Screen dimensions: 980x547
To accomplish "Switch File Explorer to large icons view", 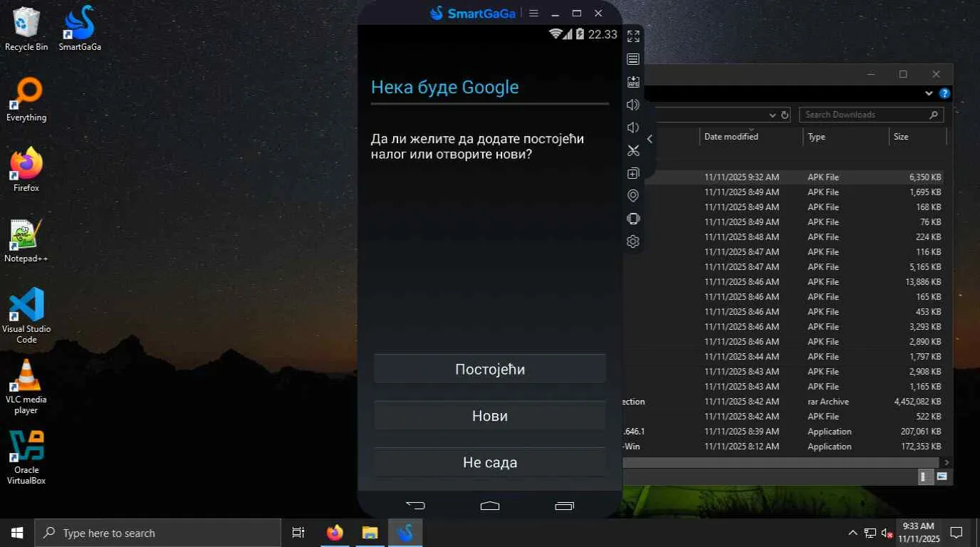I will [x=942, y=476].
